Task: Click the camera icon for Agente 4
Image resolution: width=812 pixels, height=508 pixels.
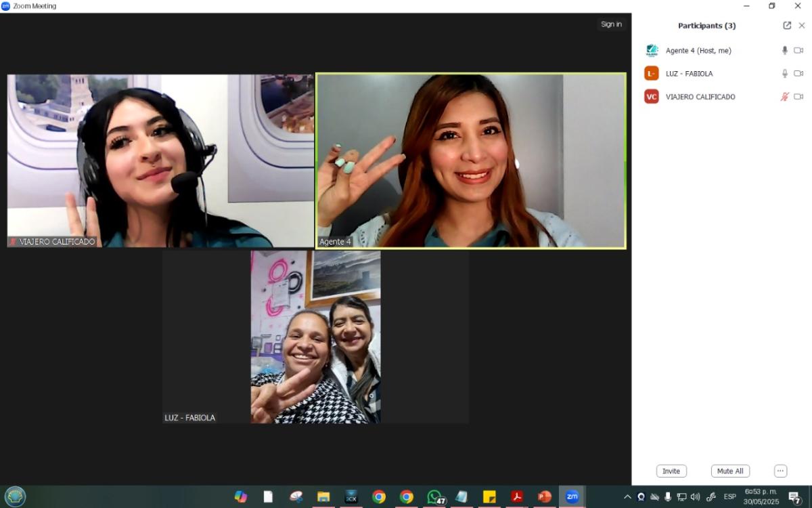Action: point(798,51)
